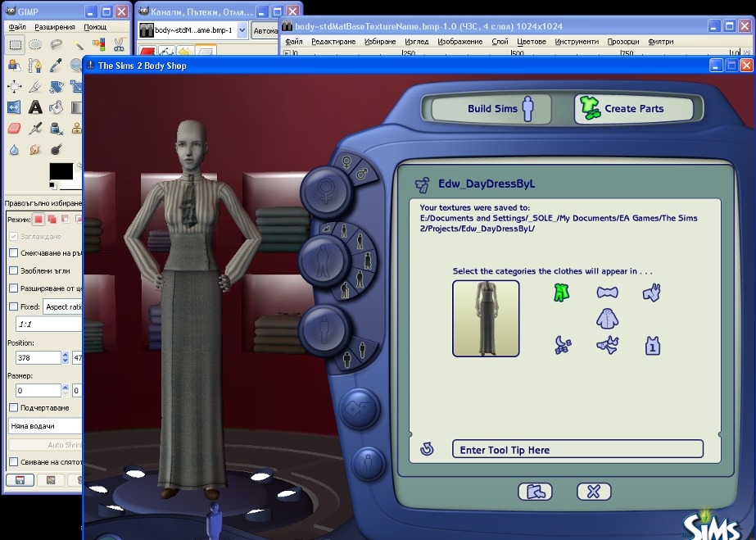Select the Bucket Fill tool
The image size is (756, 540).
[56, 107]
